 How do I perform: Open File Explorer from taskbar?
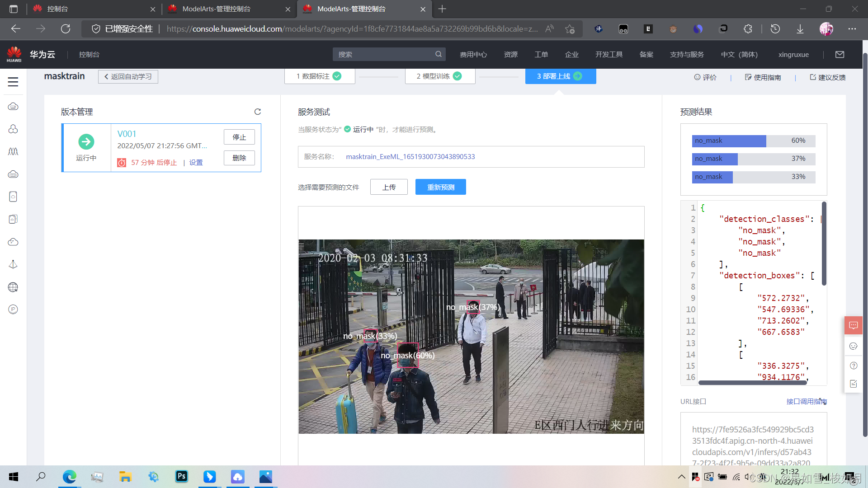click(125, 477)
